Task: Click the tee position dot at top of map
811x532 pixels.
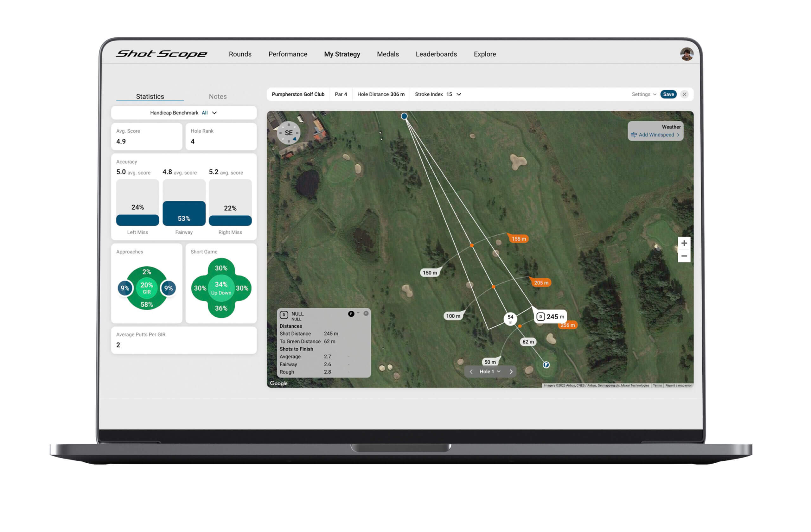Action: (404, 116)
